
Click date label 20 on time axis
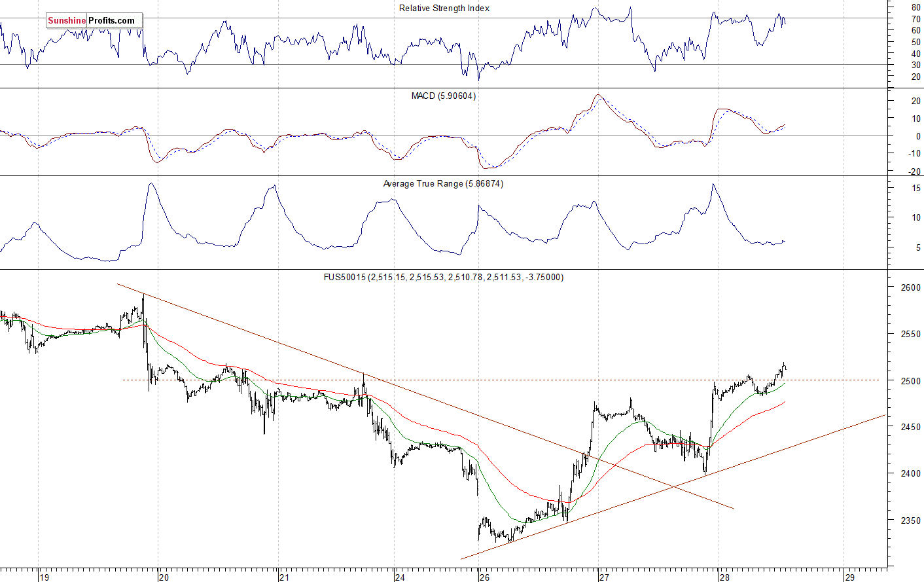164,577
